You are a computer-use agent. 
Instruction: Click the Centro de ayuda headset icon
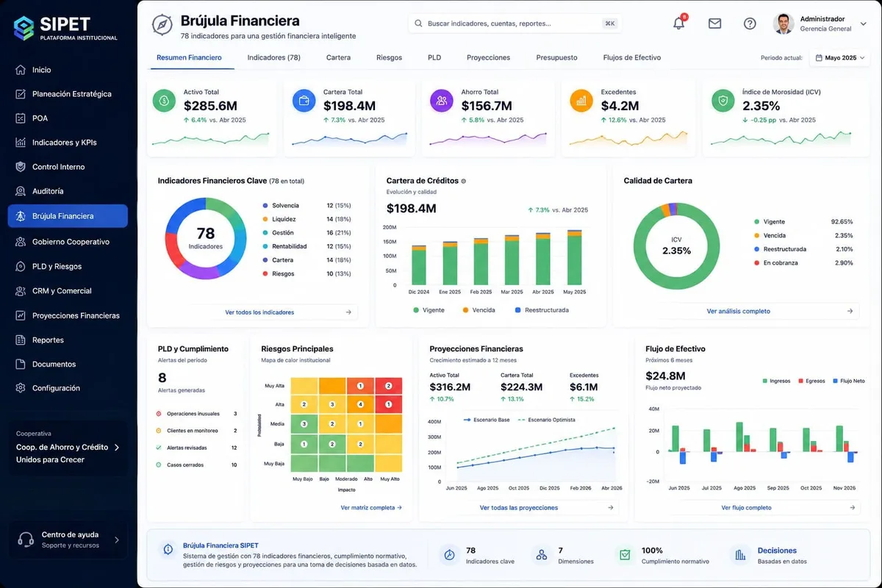26,539
